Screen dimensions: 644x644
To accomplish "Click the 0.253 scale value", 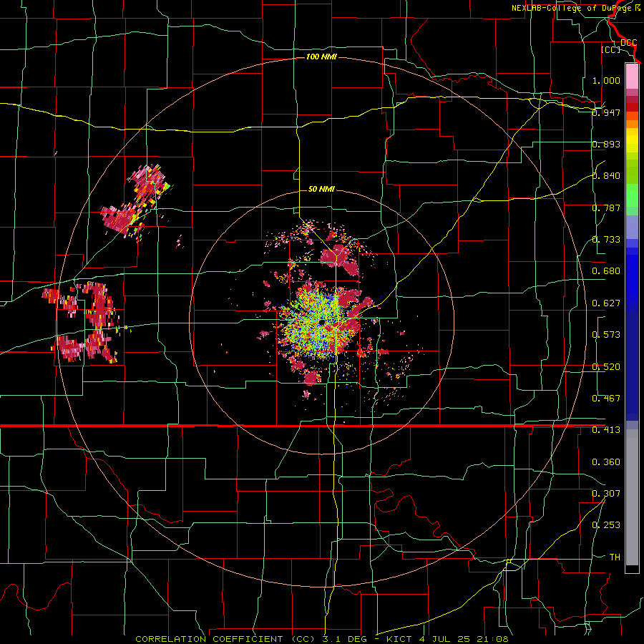I will 606,525.
